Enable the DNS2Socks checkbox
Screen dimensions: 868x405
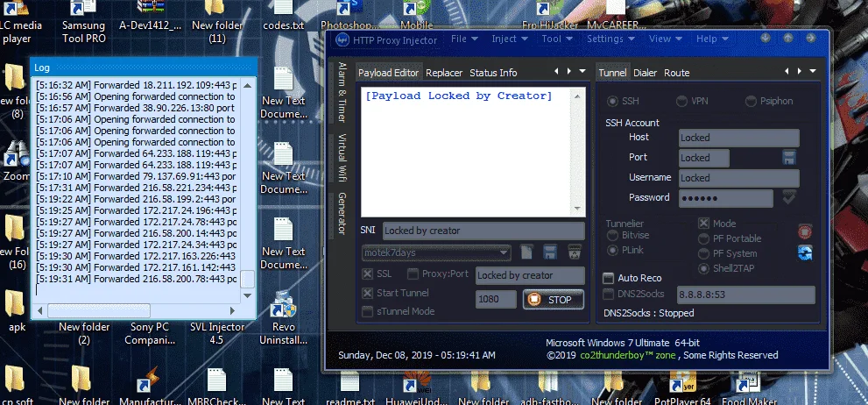[609, 295]
